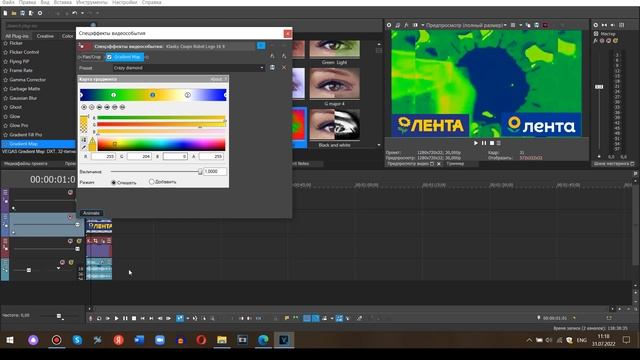The height and width of the screenshot is (360, 640).
Task: Pick color with the eyedropper tool
Action: (84, 147)
